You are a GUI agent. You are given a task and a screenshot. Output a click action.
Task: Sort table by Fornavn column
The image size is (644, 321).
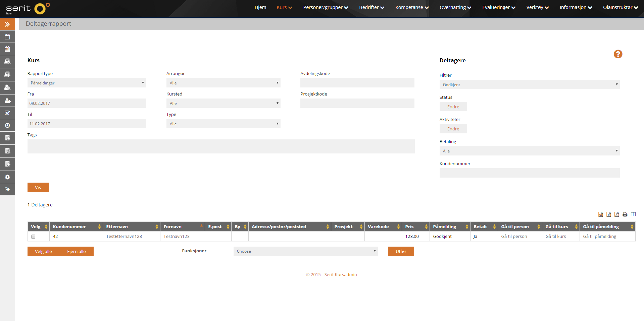(x=183, y=227)
